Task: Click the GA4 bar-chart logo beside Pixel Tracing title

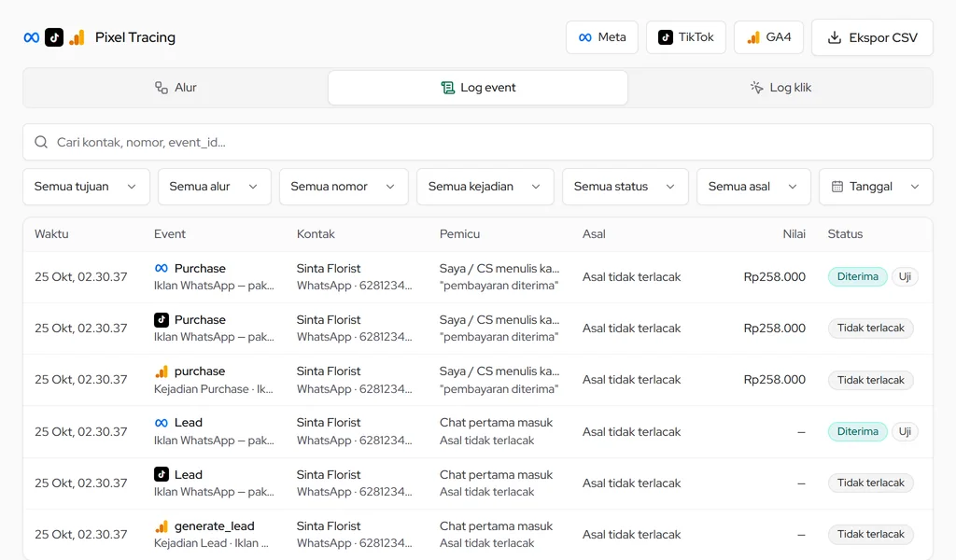Action: [77, 37]
